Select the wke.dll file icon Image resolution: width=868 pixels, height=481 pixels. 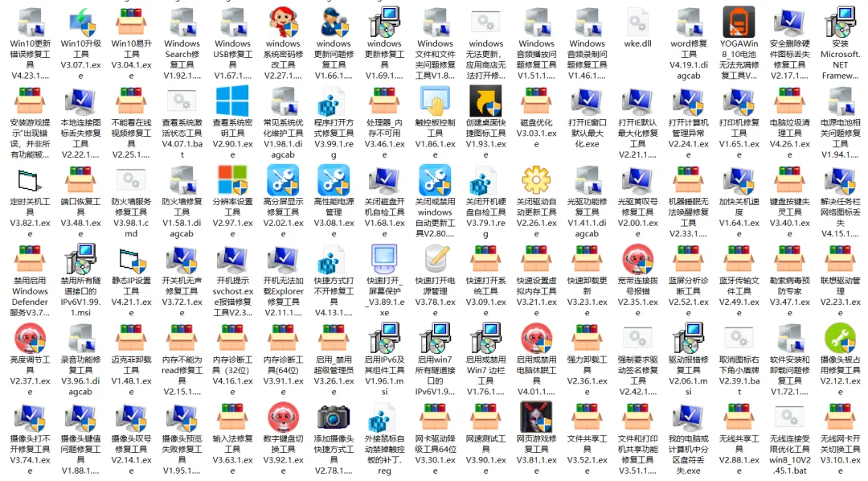637,23
